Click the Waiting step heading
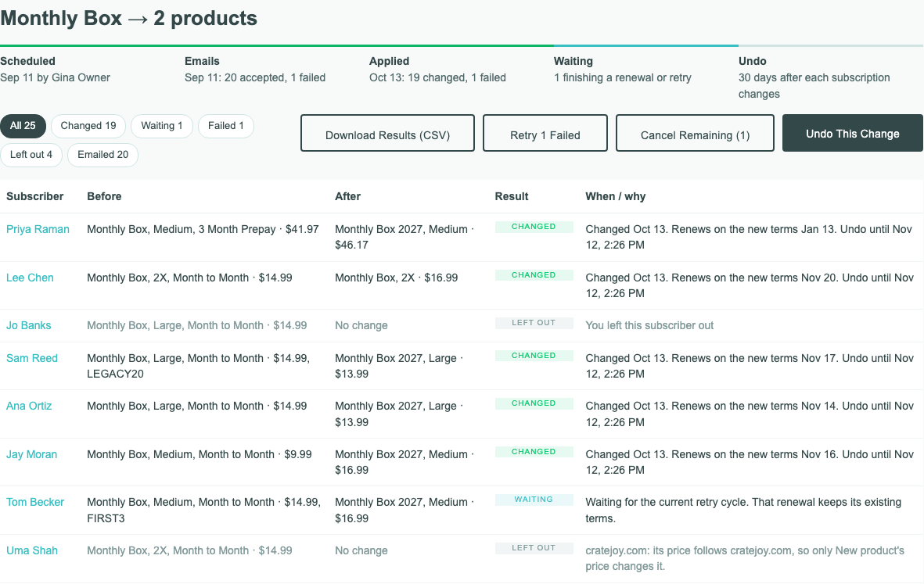The height and width of the screenshot is (584, 924). tap(573, 61)
